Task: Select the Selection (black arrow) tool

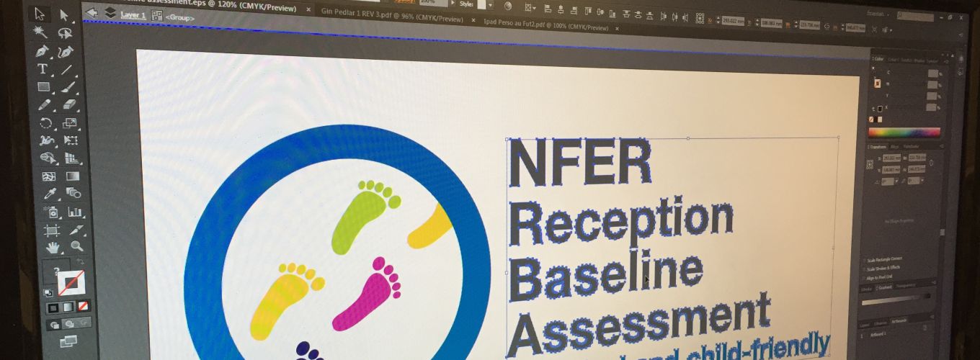Action: coord(40,14)
